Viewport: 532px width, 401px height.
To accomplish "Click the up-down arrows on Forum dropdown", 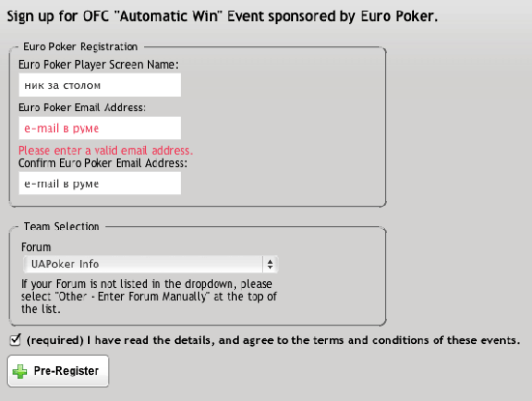I will pos(270,264).
